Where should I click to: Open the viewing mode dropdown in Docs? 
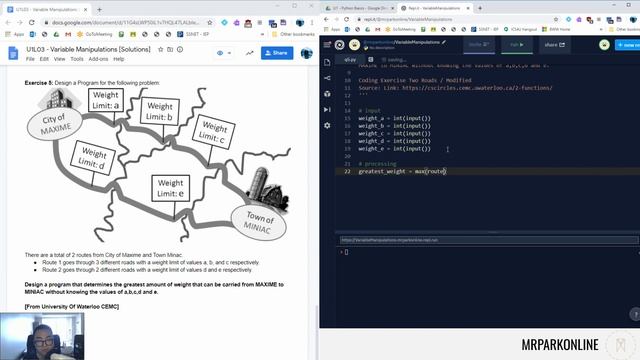pos(224,53)
